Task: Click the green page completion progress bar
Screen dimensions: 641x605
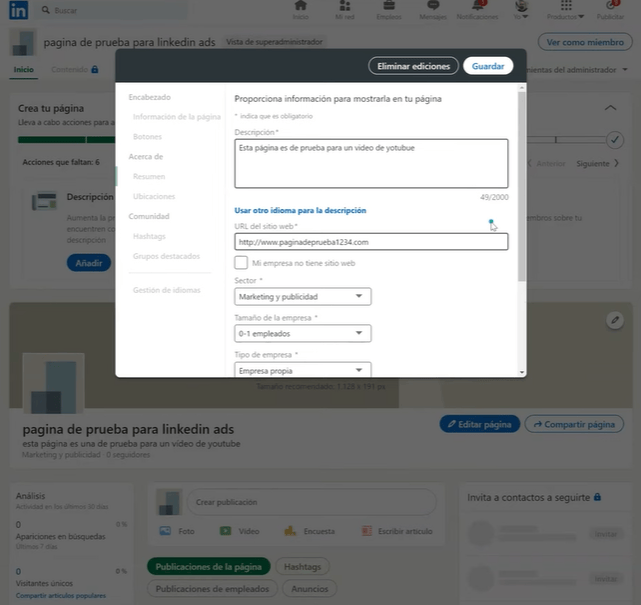Action: (66, 140)
